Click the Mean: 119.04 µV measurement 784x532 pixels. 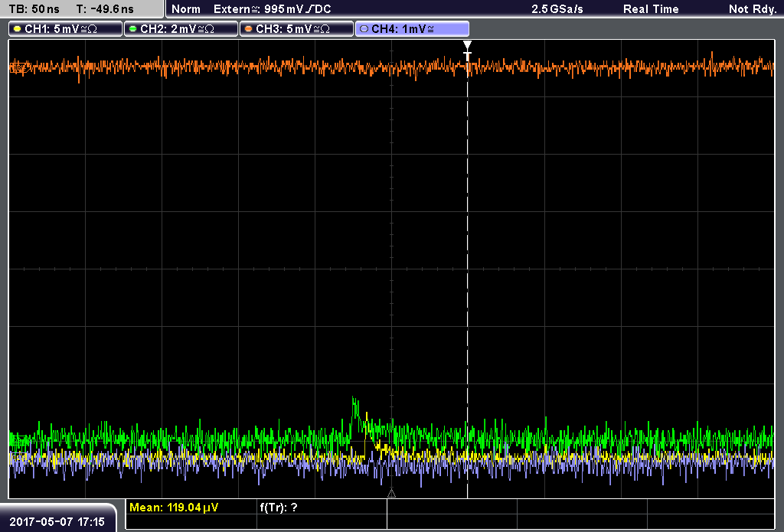pyautogui.click(x=174, y=508)
